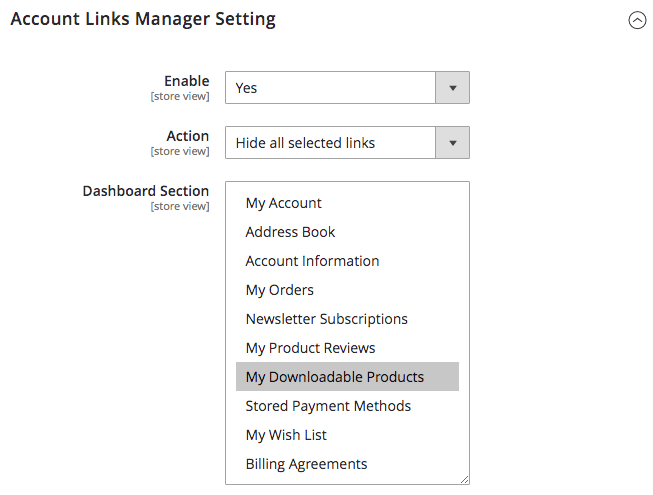The image size is (653, 495).
Task: Click the multiselect resize handle corner
Action: pyautogui.click(x=464, y=480)
